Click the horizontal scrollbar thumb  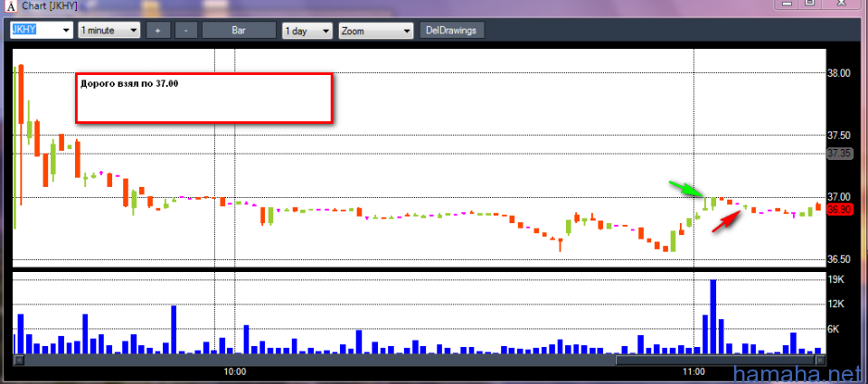click(x=715, y=360)
